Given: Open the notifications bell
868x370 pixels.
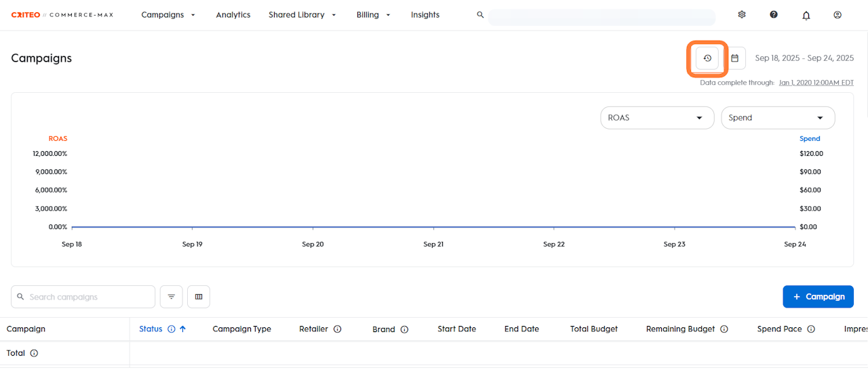Looking at the screenshot, I should click(x=806, y=15).
